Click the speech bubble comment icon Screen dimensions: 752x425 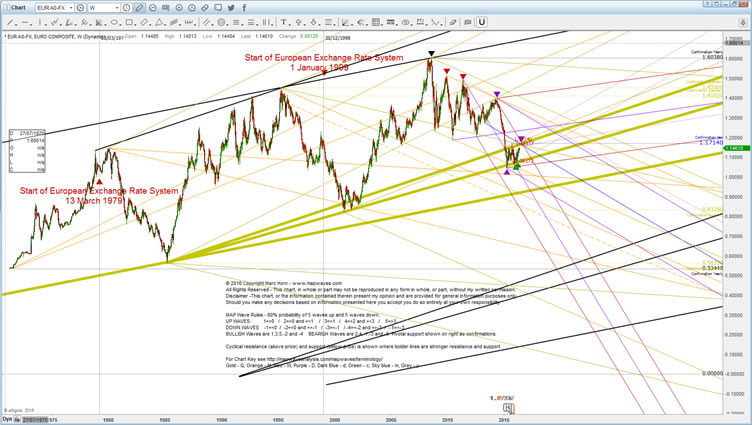[x=218, y=8]
